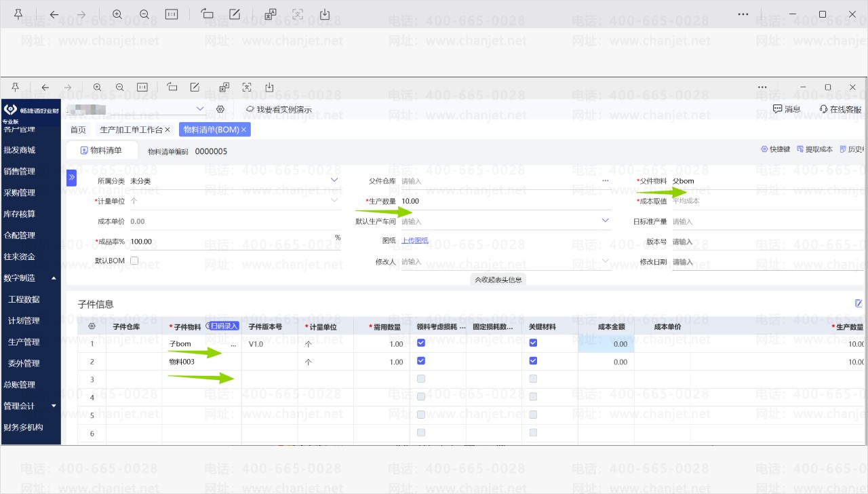Viewport: 868px width, 494px height.
Task: Zoom out using outer viewer toolbar
Action: [144, 14]
